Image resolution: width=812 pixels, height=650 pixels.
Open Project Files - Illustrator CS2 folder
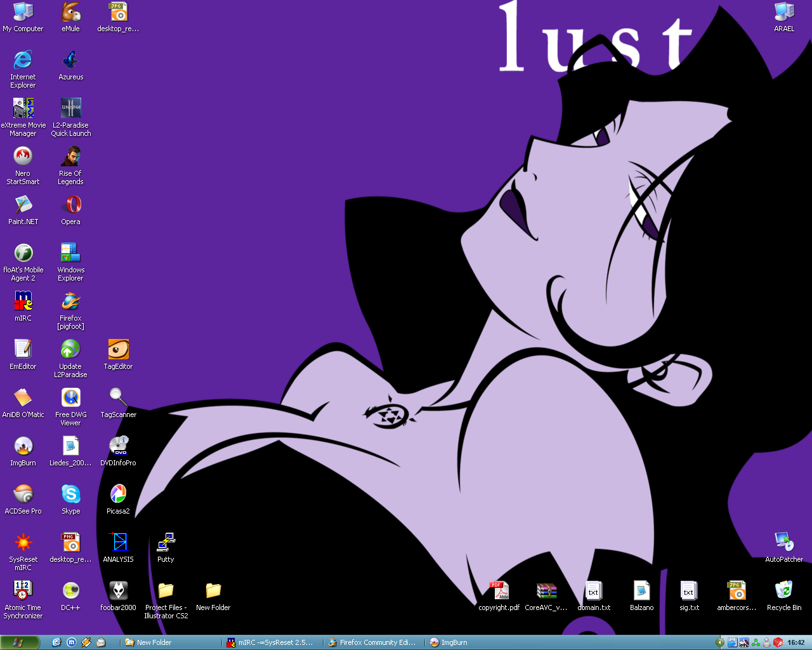click(x=166, y=600)
